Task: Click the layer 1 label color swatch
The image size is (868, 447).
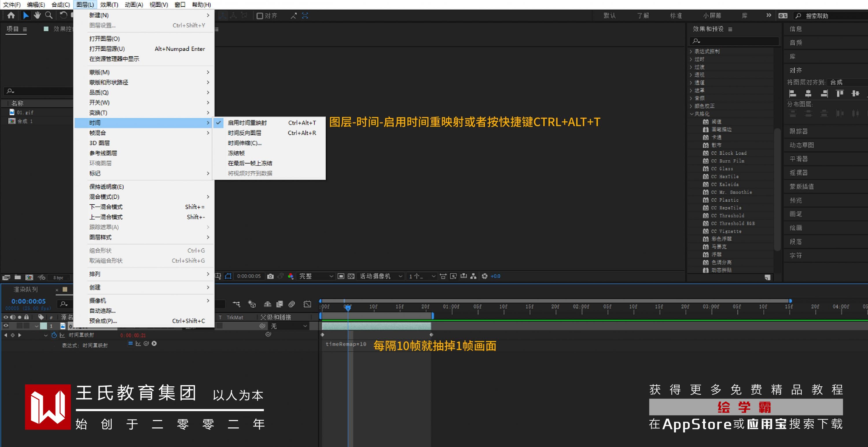Action: click(43, 326)
